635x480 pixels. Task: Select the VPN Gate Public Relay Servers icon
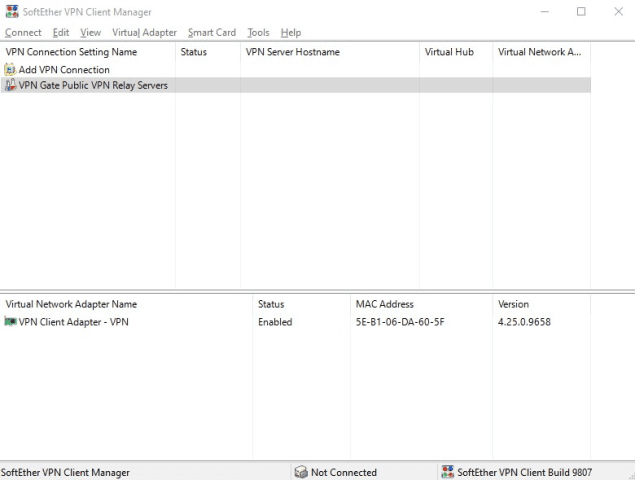click(10, 86)
